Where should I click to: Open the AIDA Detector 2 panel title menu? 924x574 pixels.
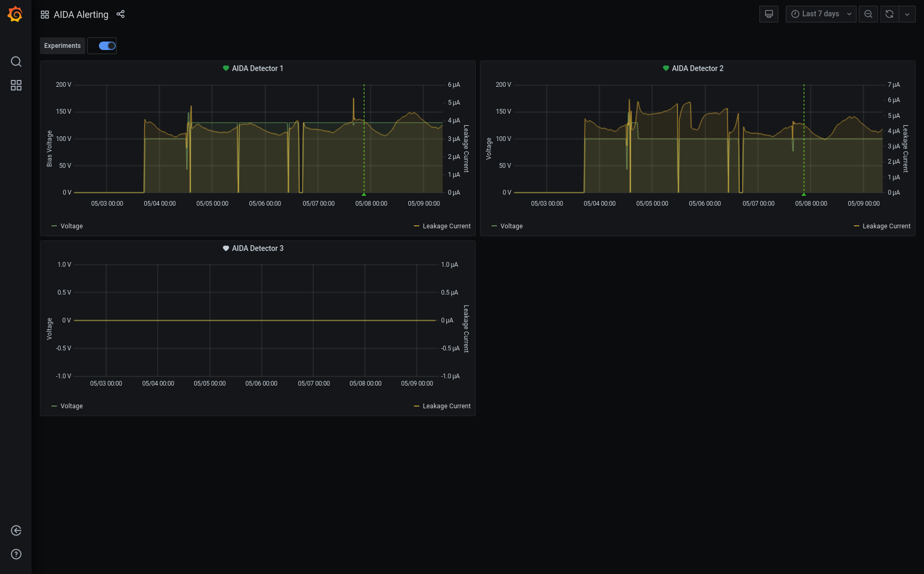(697, 68)
